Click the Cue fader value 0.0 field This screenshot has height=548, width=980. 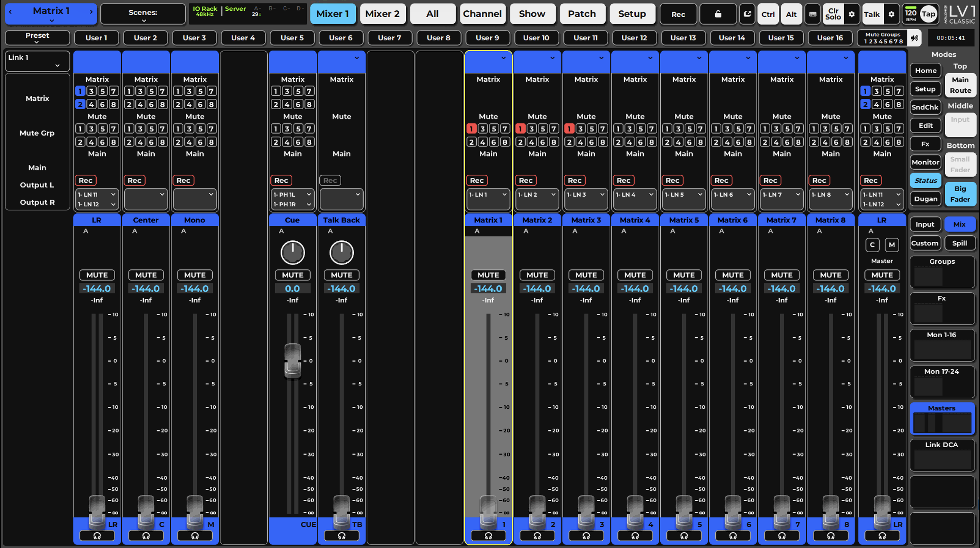(x=292, y=289)
